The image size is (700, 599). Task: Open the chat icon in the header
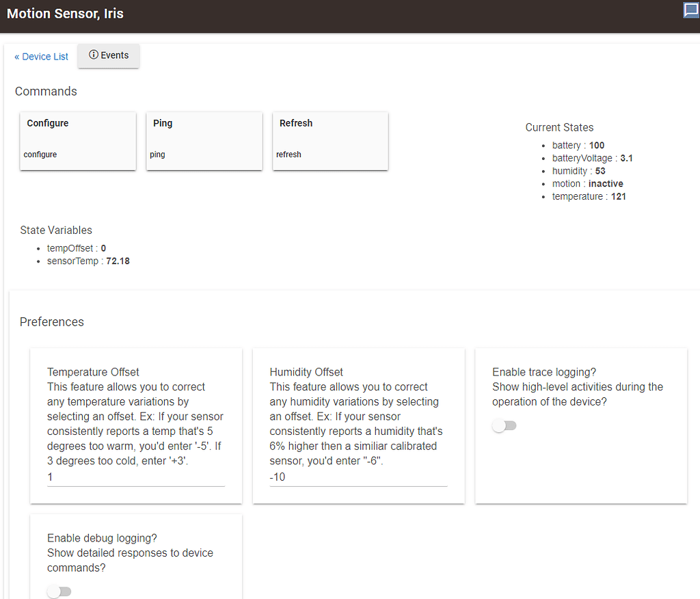[x=690, y=11]
